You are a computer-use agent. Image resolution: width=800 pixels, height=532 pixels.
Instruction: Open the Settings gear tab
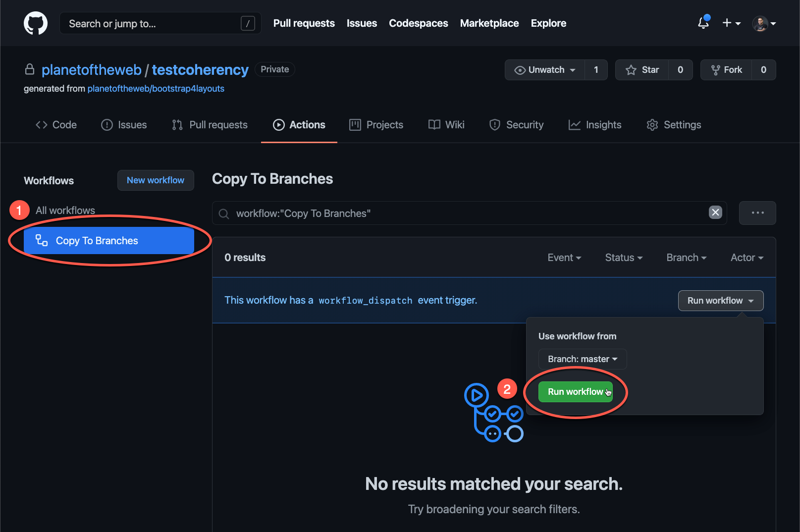click(674, 125)
